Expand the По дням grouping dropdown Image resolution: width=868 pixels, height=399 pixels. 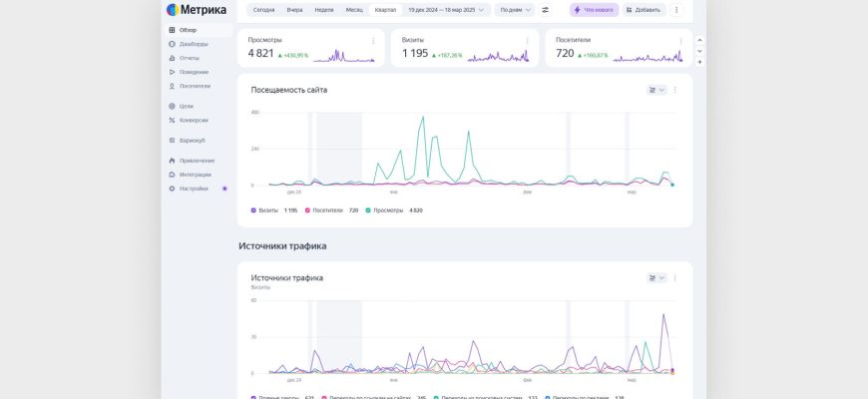[x=514, y=10]
